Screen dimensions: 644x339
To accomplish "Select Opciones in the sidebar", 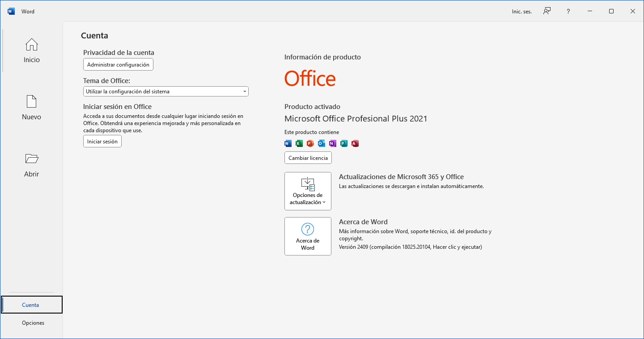I will (x=33, y=323).
